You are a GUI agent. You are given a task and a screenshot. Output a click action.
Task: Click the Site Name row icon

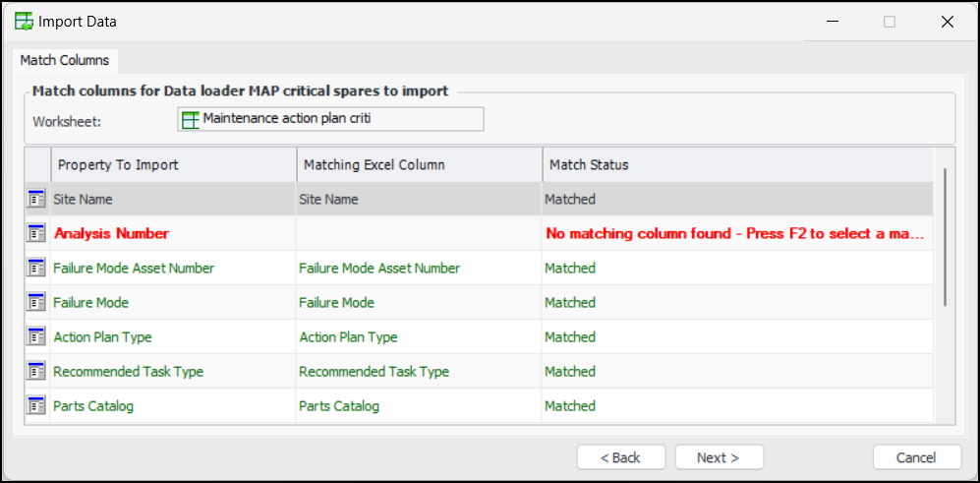point(36,199)
